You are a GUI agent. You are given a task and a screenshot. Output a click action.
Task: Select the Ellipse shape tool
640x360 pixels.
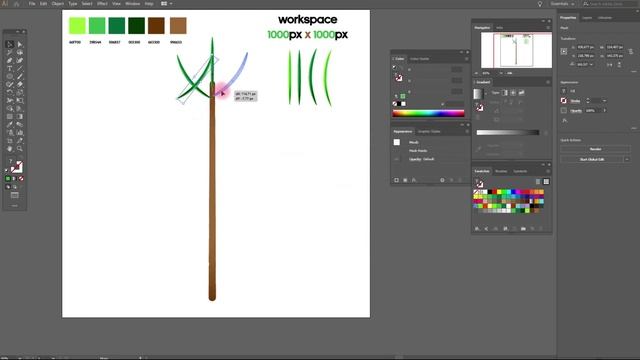[x=10, y=76]
